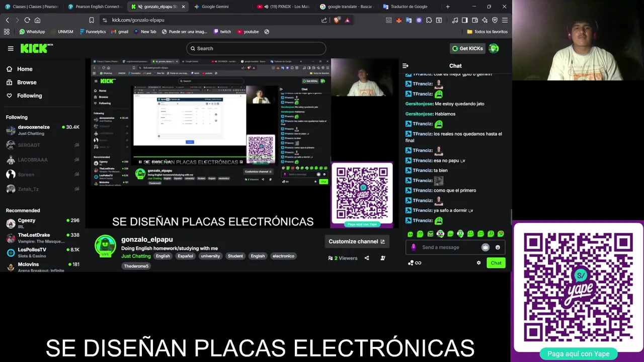Open the emoji picker in chat
Viewport: 644px width, 362px height.
[x=498, y=247]
